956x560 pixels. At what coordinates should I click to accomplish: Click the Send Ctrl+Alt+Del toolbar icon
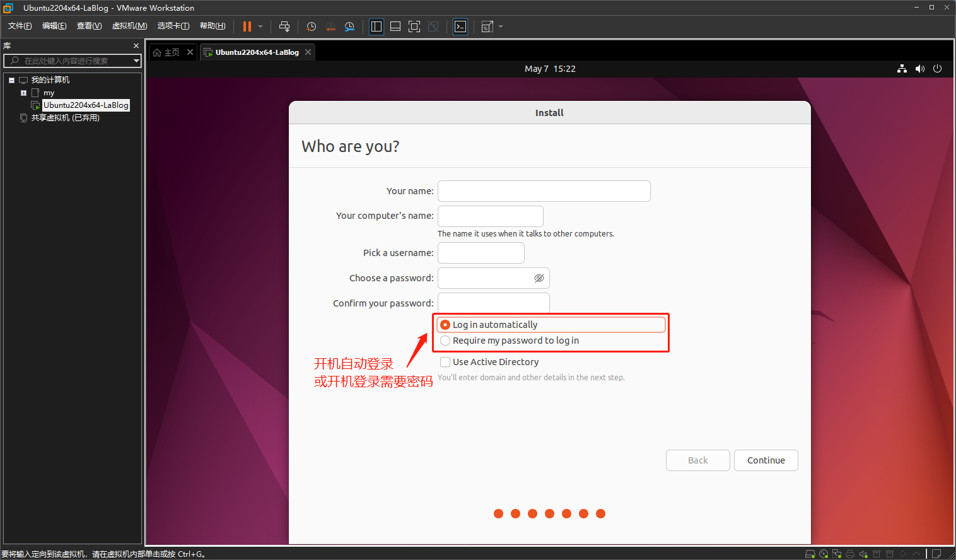284,26
